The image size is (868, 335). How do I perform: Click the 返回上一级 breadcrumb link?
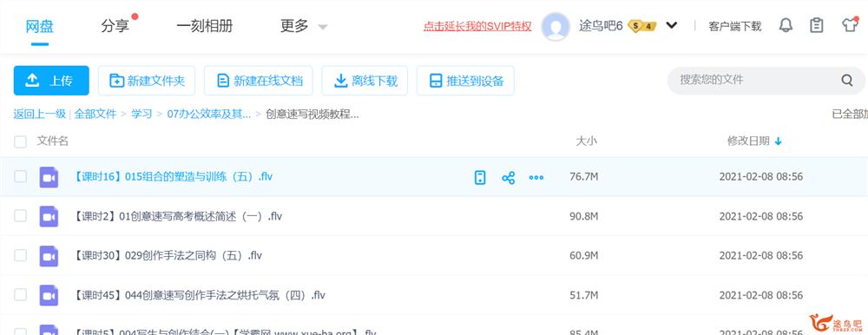point(40,114)
